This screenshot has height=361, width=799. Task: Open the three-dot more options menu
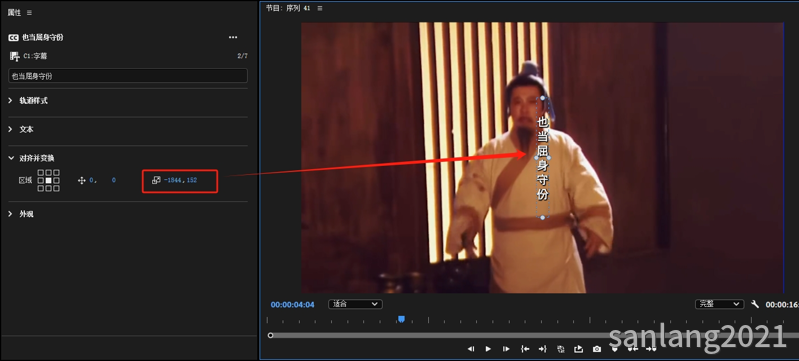[233, 38]
